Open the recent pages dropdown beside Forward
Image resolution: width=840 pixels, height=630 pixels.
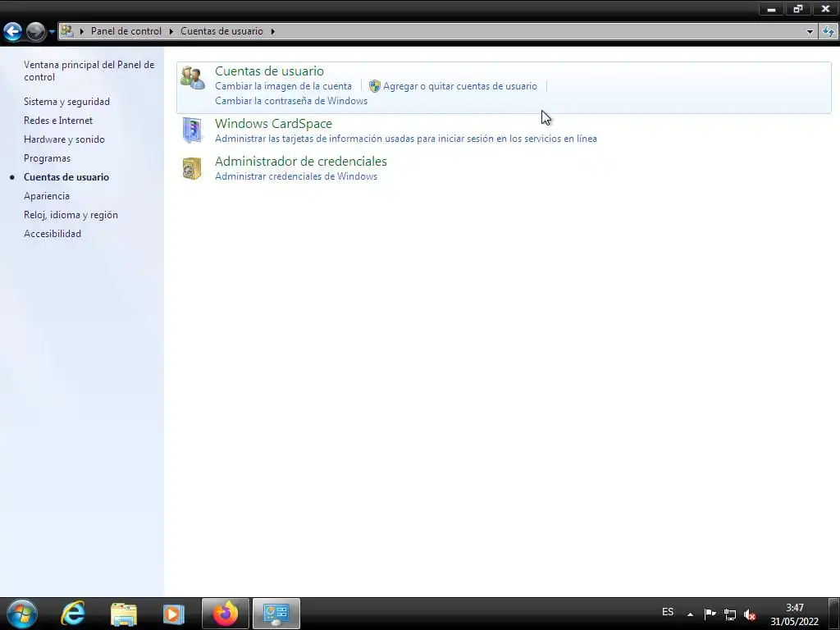coord(52,32)
